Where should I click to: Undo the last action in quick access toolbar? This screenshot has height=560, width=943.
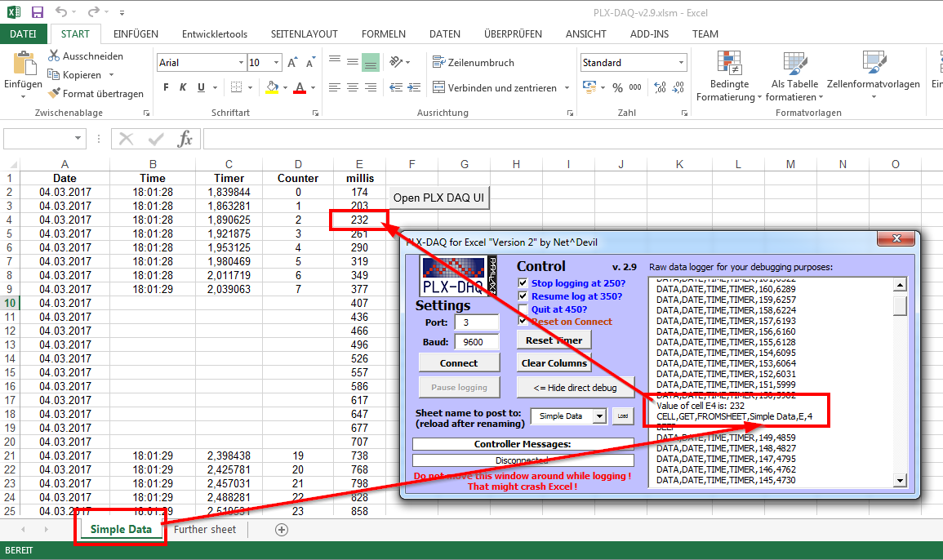click(x=60, y=12)
